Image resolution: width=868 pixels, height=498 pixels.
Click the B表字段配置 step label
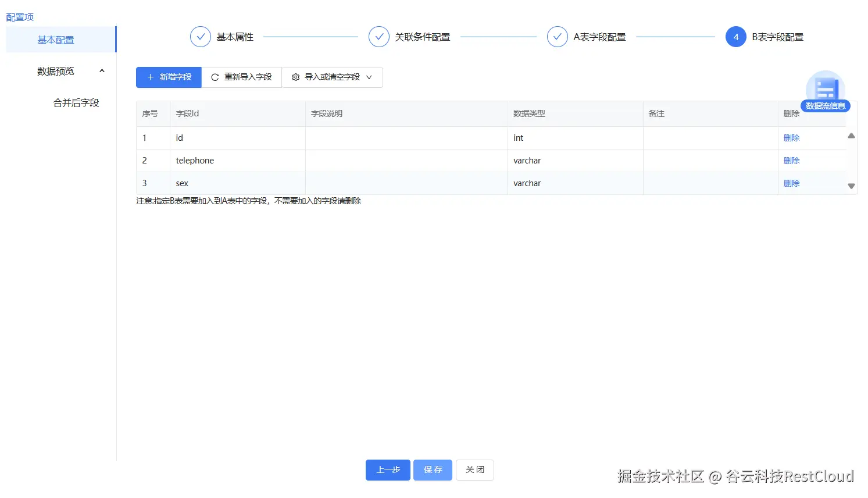pyautogui.click(x=777, y=37)
